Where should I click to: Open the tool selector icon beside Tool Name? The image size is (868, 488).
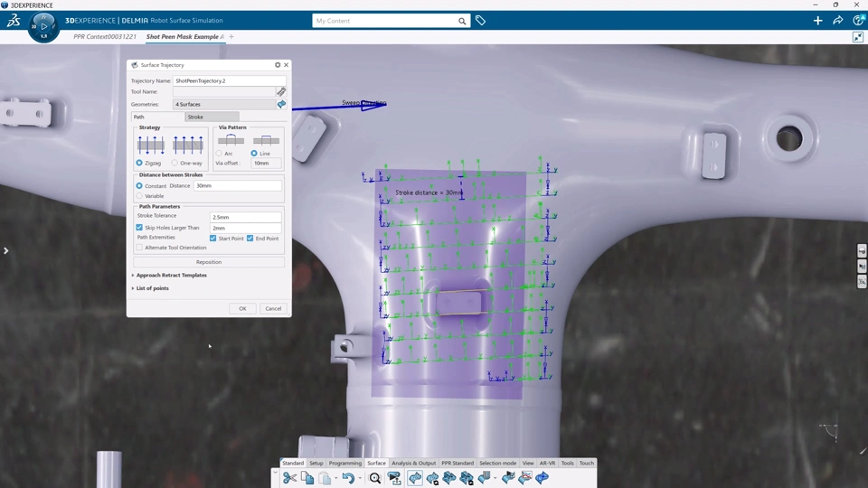point(281,91)
